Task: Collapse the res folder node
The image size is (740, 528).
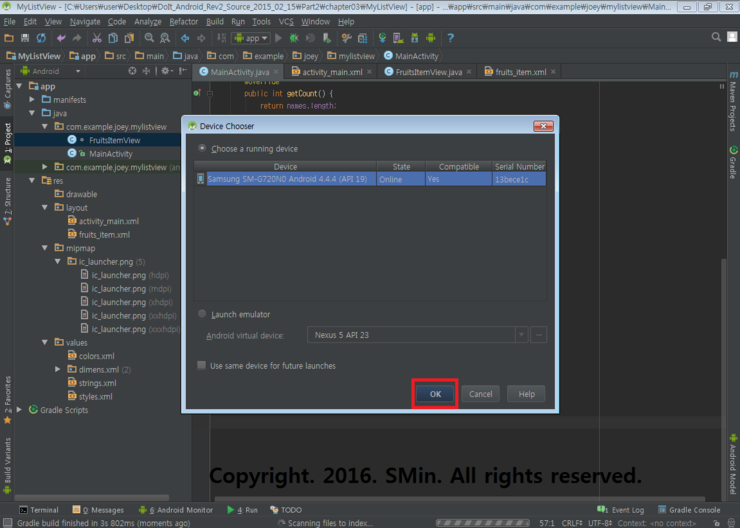Action: point(32,181)
